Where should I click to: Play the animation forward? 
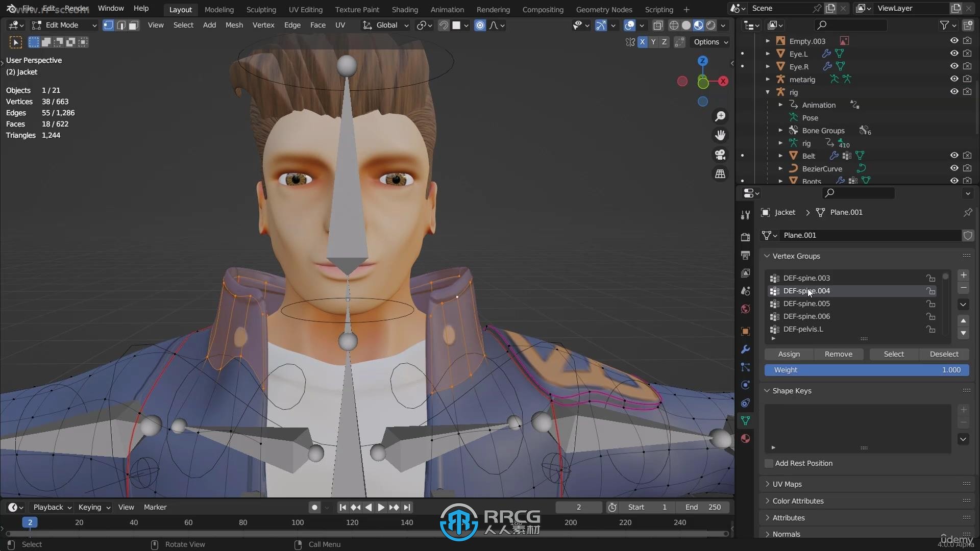[381, 507]
